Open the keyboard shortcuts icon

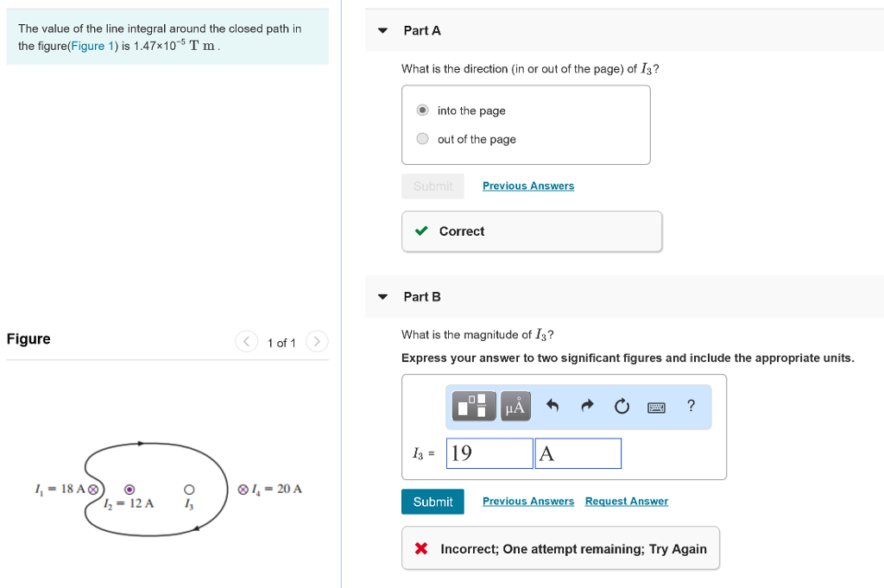coord(656,407)
